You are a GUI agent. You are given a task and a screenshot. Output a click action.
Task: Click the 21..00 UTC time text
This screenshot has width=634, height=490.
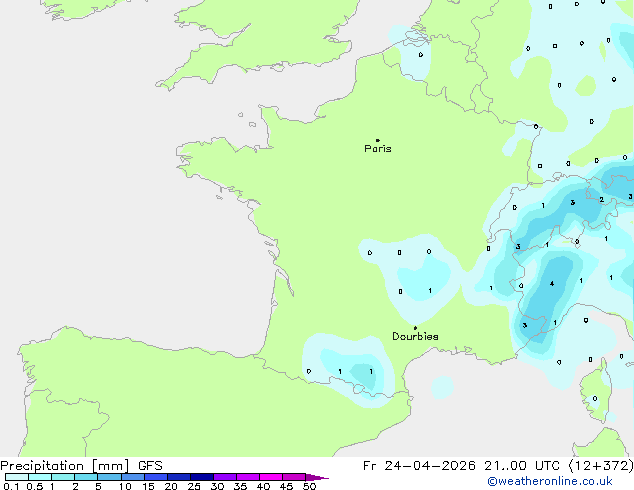(x=522, y=466)
